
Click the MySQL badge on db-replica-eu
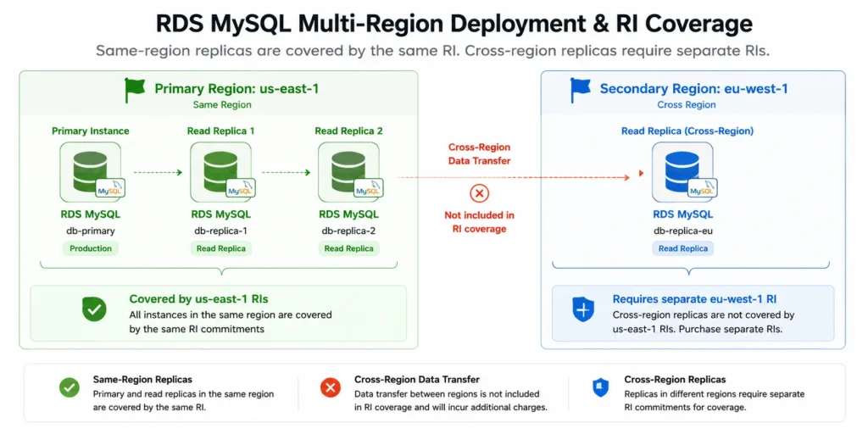703,188
